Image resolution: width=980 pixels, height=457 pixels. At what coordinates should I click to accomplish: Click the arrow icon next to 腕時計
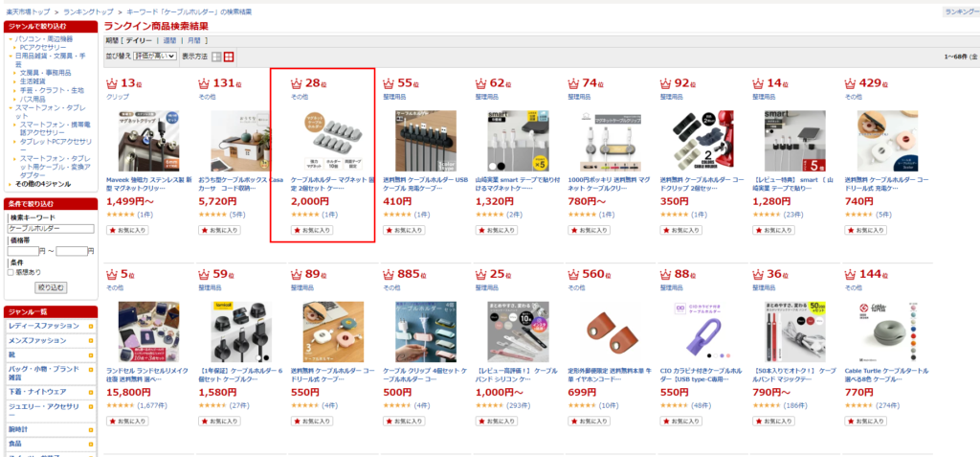tap(91, 430)
